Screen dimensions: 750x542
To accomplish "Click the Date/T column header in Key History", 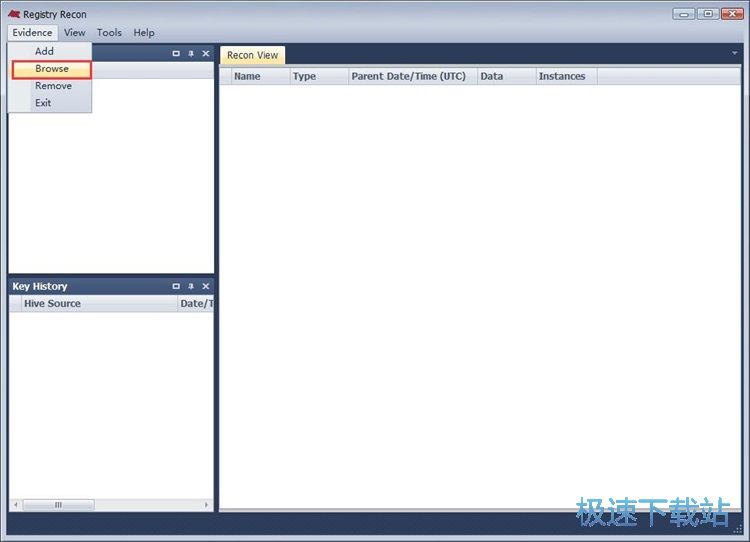I will (196, 304).
